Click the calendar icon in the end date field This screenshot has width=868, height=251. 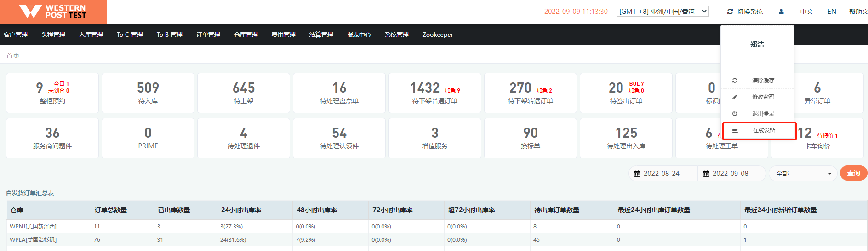click(706, 174)
